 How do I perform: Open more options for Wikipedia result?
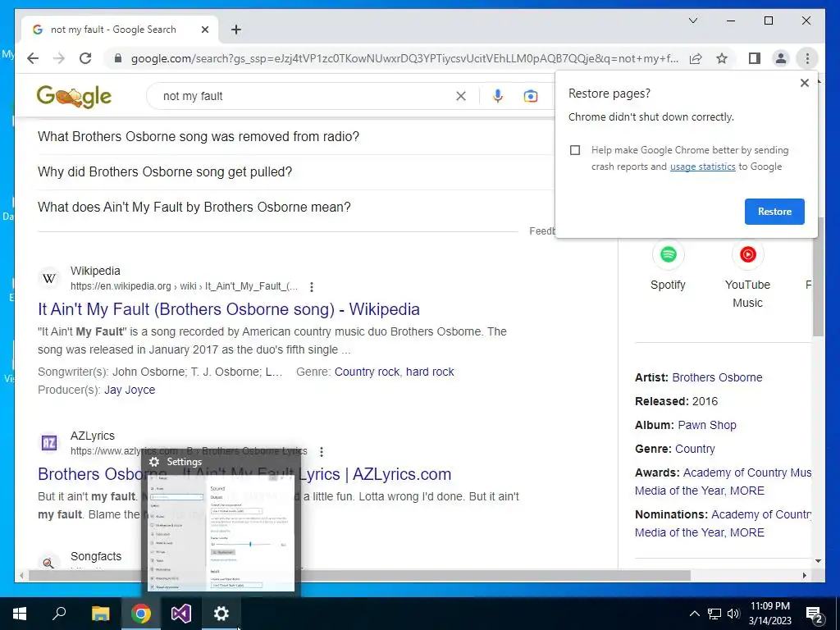click(x=311, y=286)
